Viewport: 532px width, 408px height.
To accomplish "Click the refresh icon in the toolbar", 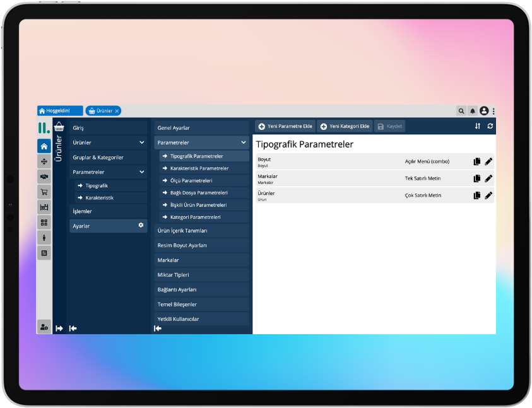I will pyautogui.click(x=490, y=126).
